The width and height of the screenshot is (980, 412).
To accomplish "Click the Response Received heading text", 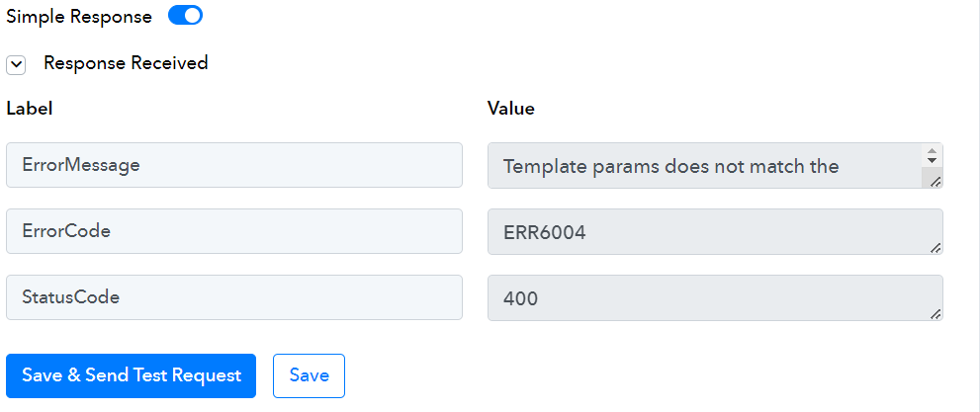I will pyautogui.click(x=126, y=63).
